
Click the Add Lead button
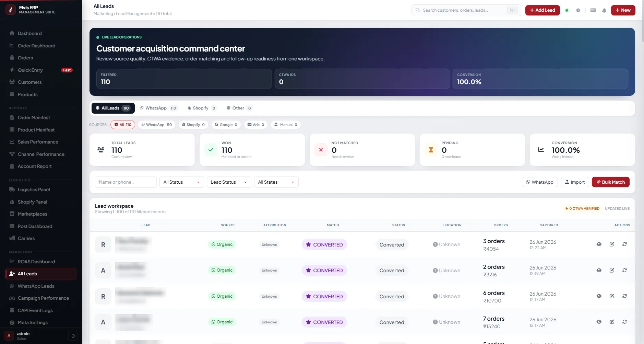(542, 10)
